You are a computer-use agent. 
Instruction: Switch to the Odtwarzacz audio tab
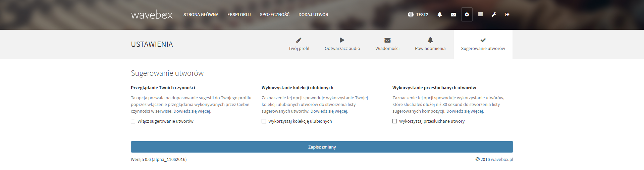[342, 44]
